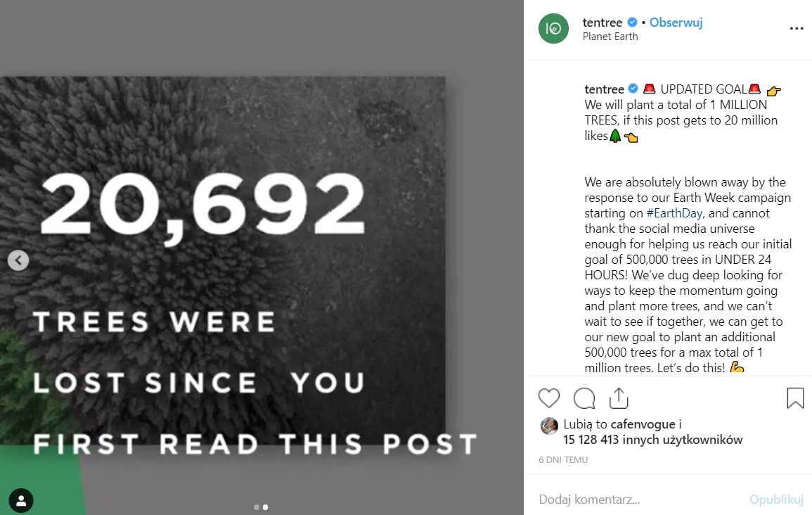
Task: Save the post with the bookmark icon
Action: tap(795, 398)
